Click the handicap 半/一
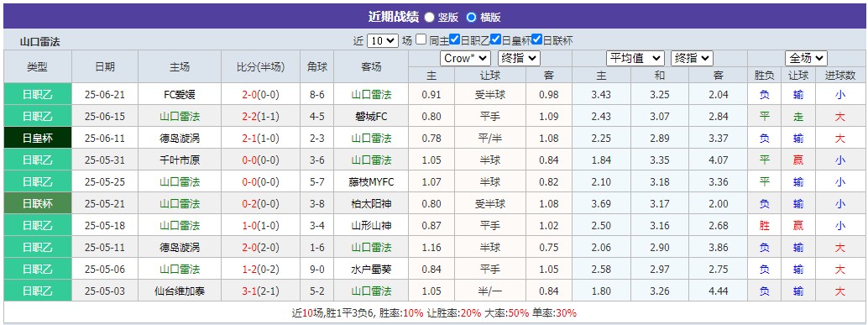Viewport: 868px width, 325px height. (490, 291)
